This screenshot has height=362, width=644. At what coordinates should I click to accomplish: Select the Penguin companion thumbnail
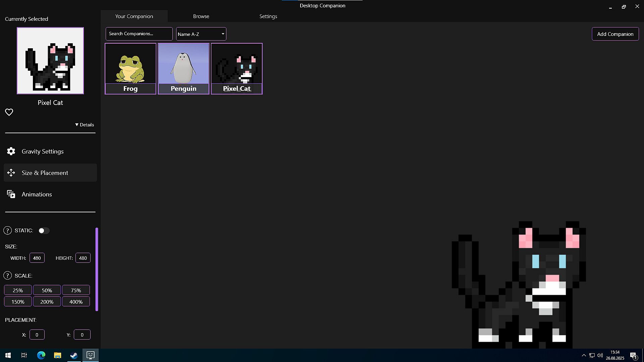pyautogui.click(x=183, y=68)
